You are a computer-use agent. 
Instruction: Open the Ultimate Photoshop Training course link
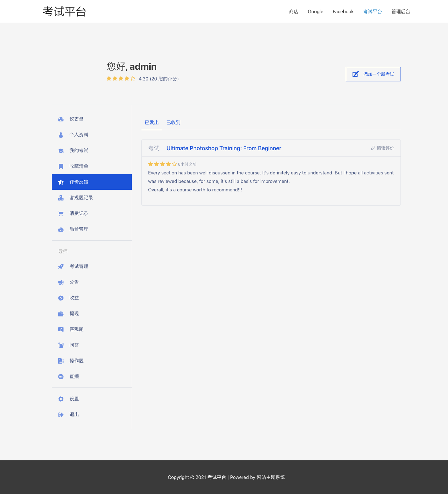224,148
